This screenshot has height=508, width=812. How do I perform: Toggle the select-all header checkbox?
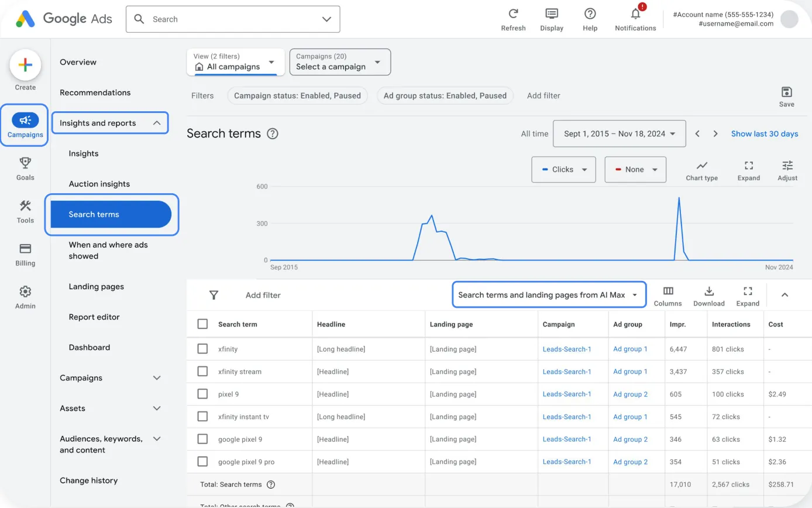(202, 324)
